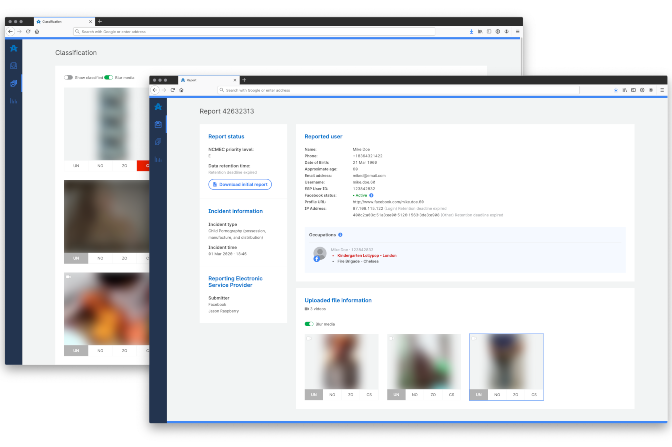The image size is (672, 447).
Task: Toggle Blur media switch in Classification window
Action: [x=109, y=77]
